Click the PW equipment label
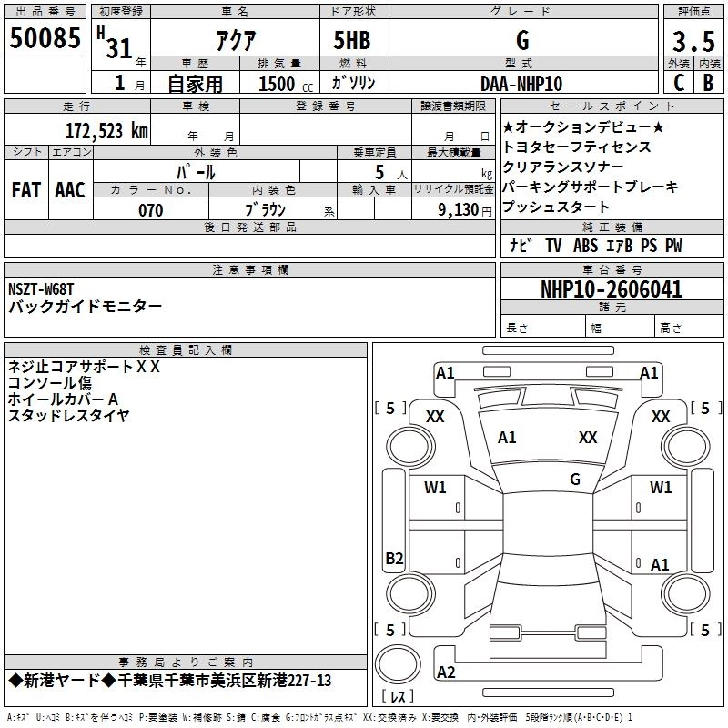 [673, 246]
